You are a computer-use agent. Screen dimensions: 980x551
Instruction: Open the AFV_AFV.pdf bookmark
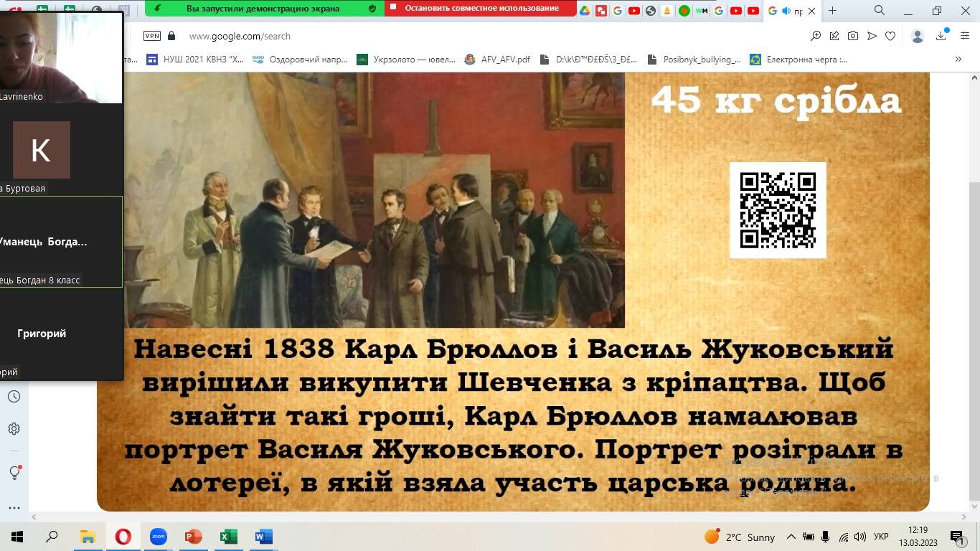(497, 60)
